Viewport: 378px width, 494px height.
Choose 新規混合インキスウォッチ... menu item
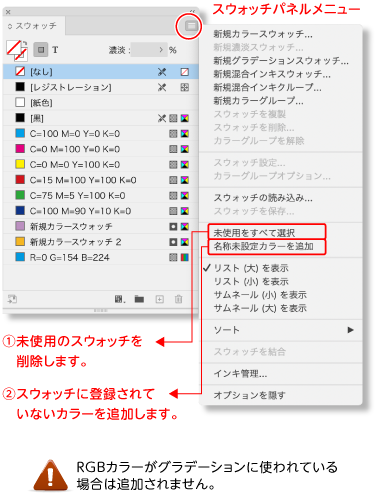point(272,74)
